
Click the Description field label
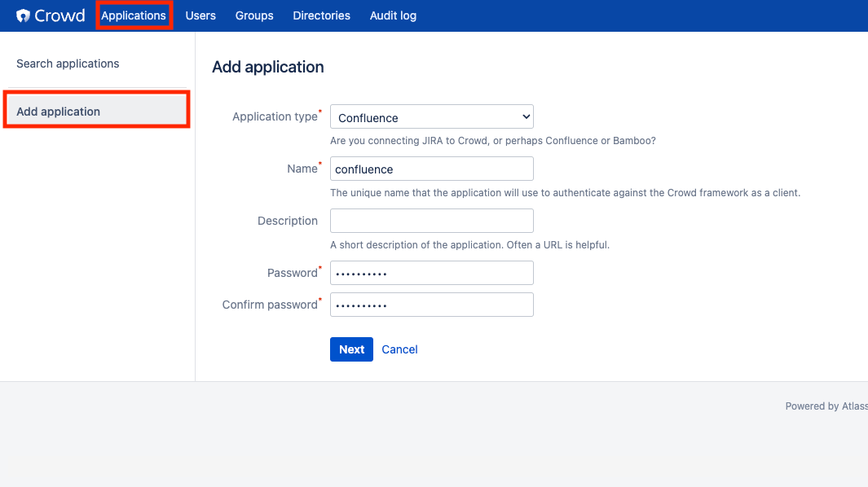point(288,221)
